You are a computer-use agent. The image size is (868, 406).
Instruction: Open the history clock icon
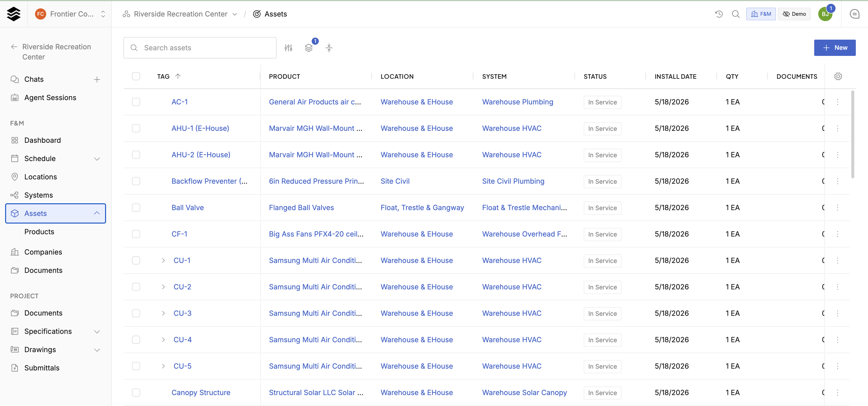(719, 14)
